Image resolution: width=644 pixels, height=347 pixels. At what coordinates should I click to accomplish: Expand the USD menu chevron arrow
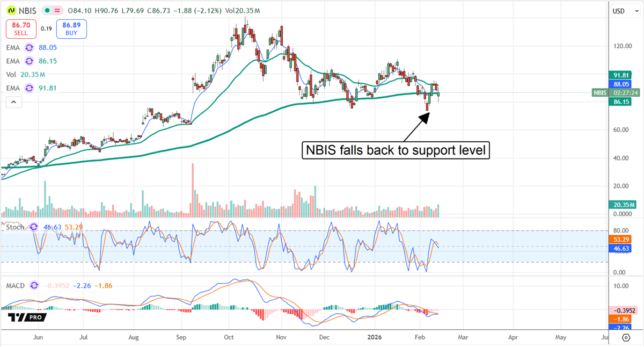click(x=636, y=11)
